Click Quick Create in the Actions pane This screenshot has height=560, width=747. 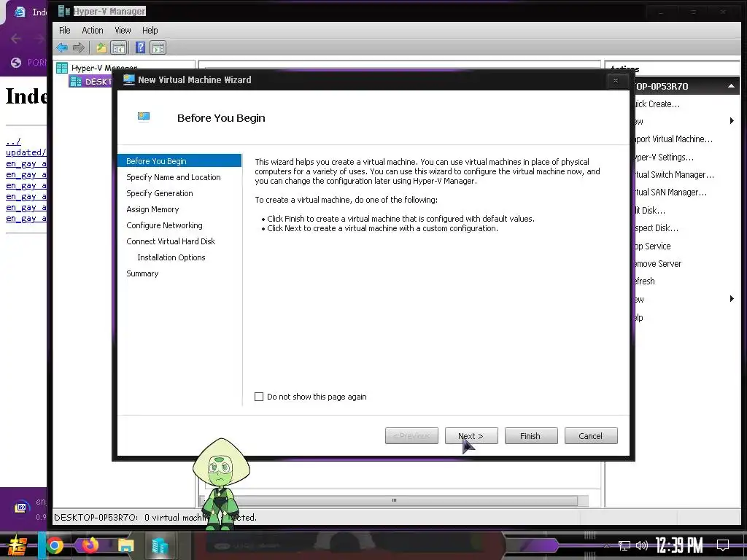(x=657, y=104)
